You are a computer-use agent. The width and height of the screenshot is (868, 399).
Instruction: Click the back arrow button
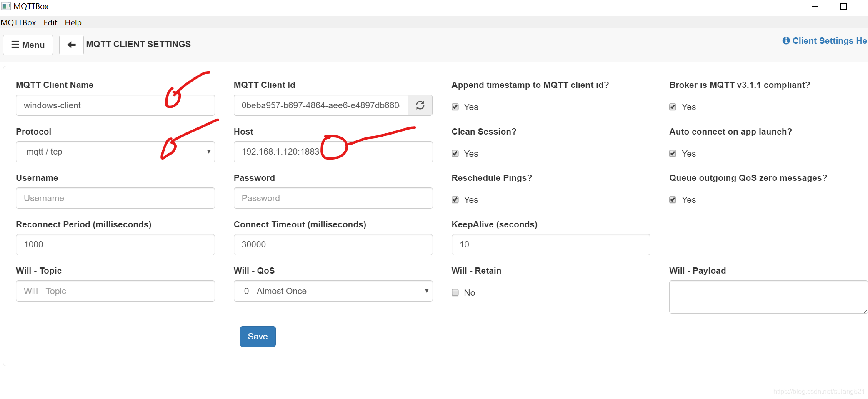(x=71, y=45)
